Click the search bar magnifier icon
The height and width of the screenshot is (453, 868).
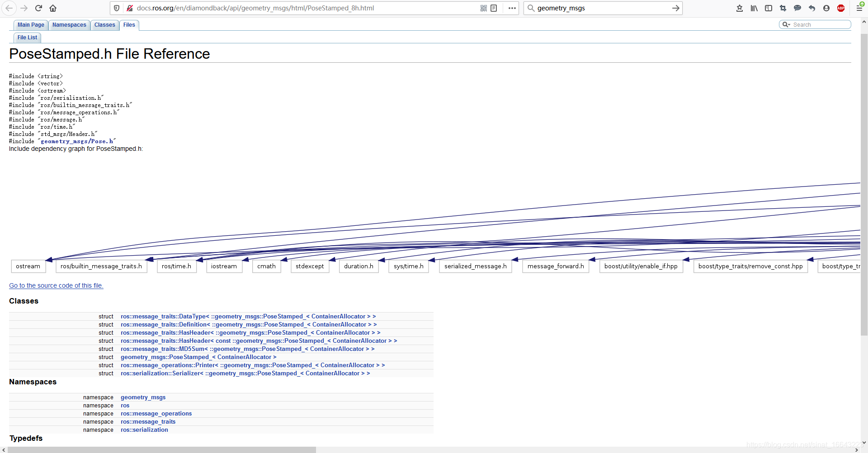pos(531,8)
